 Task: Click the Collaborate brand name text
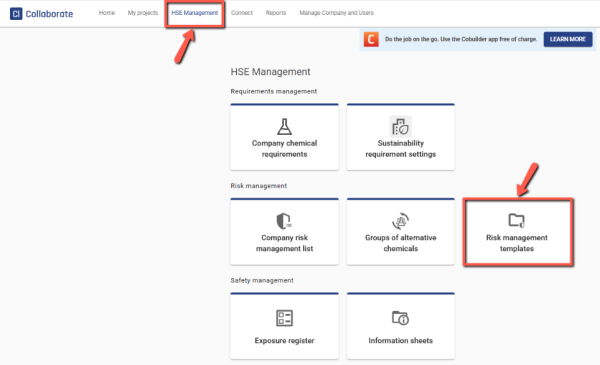(x=49, y=14)
